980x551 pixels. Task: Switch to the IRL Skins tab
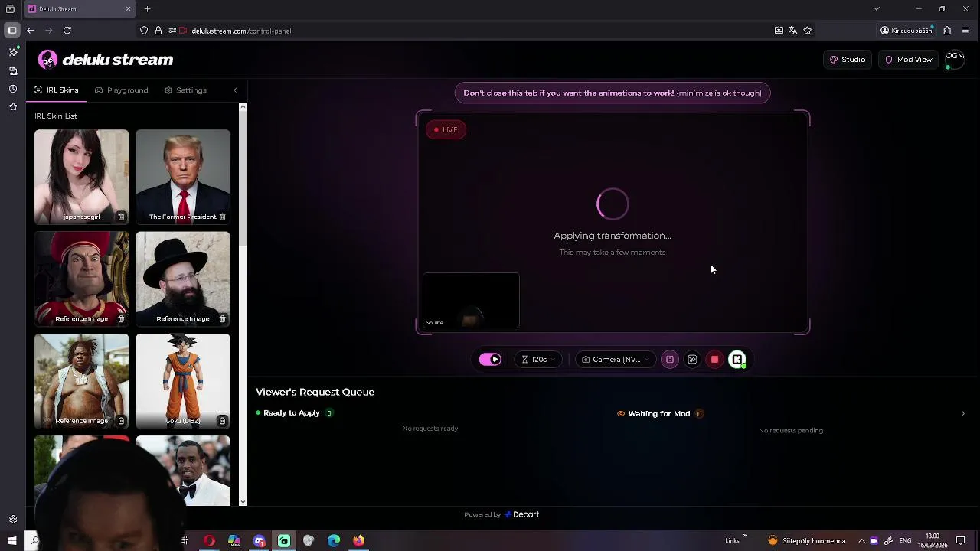pos(56,90)
